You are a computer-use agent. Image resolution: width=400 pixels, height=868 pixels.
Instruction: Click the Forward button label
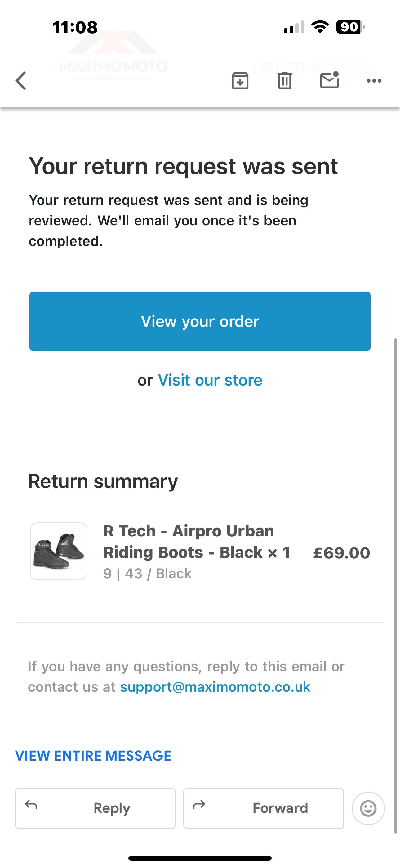pos(280,808)
